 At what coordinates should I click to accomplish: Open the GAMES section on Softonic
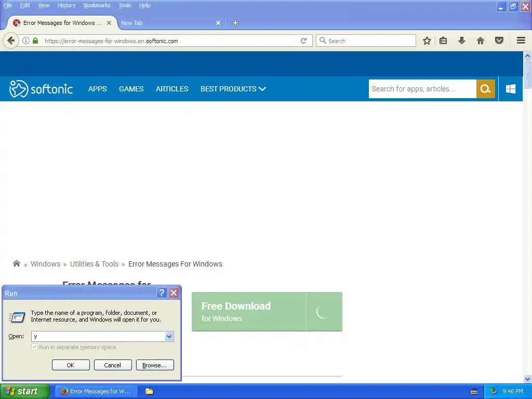pyautogui.click(x=131, y=89)
